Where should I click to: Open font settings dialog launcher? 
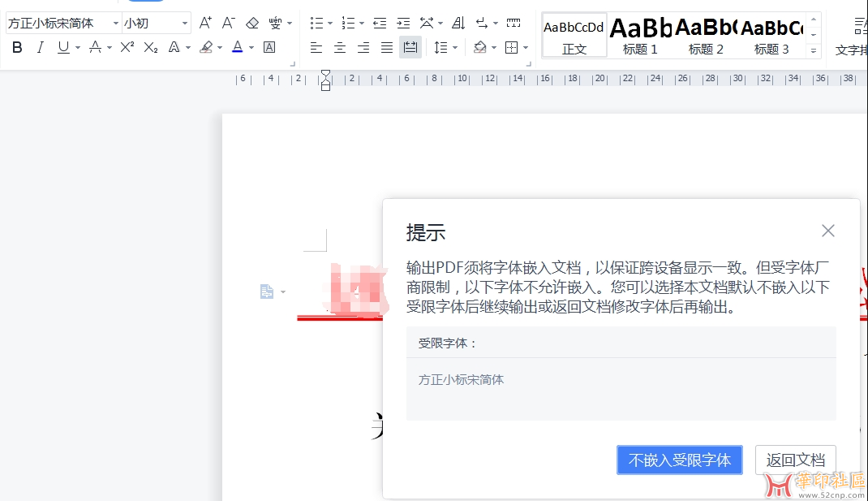click(293, 64)
